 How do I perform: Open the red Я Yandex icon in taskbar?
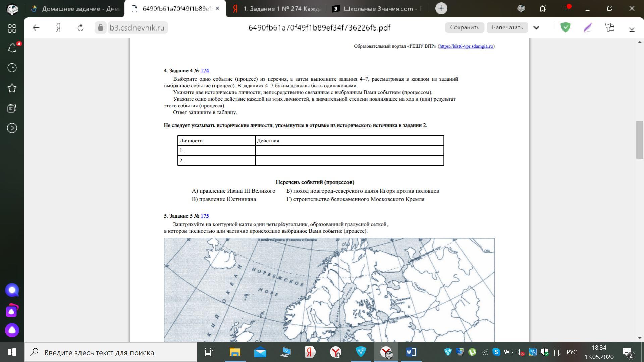tap(310, 352)
